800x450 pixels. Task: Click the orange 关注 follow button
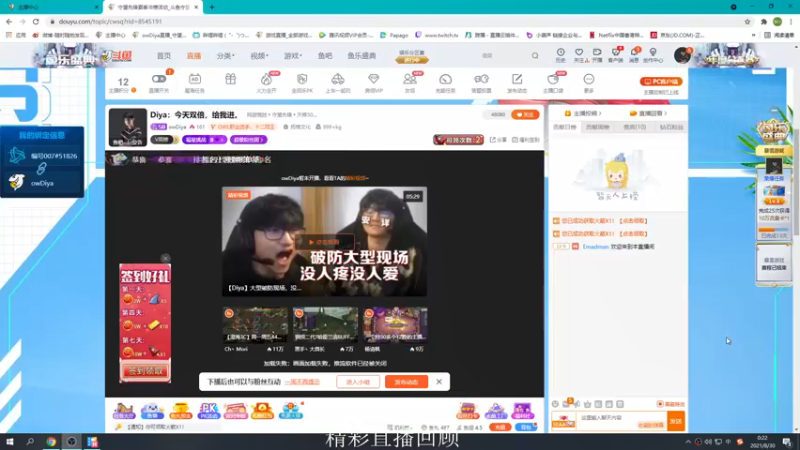(x=525, y=115)
